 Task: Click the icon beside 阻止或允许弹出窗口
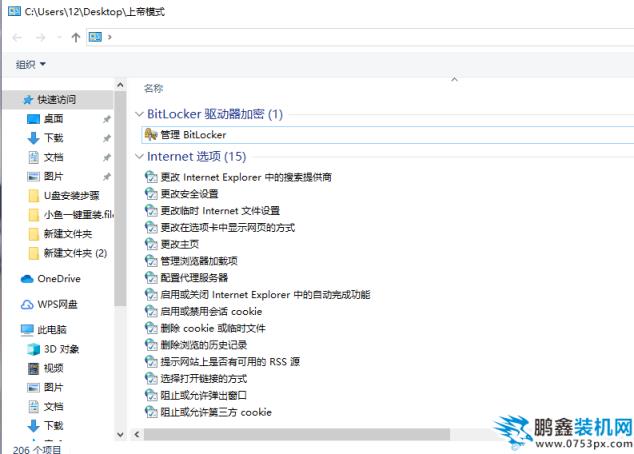pyautogui.click(x=151, y=395)
